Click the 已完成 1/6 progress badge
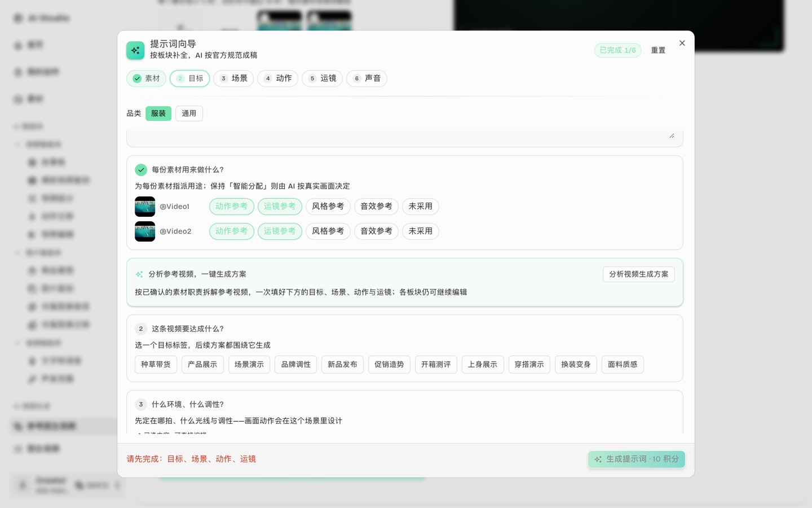Screen dimensions: 812x508 click(617, 50)
